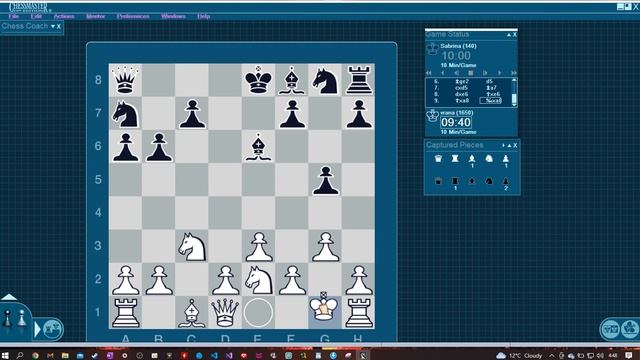Close the Game Status panel
The height and width of the screenshot is (360, 640).
(515, 35)
